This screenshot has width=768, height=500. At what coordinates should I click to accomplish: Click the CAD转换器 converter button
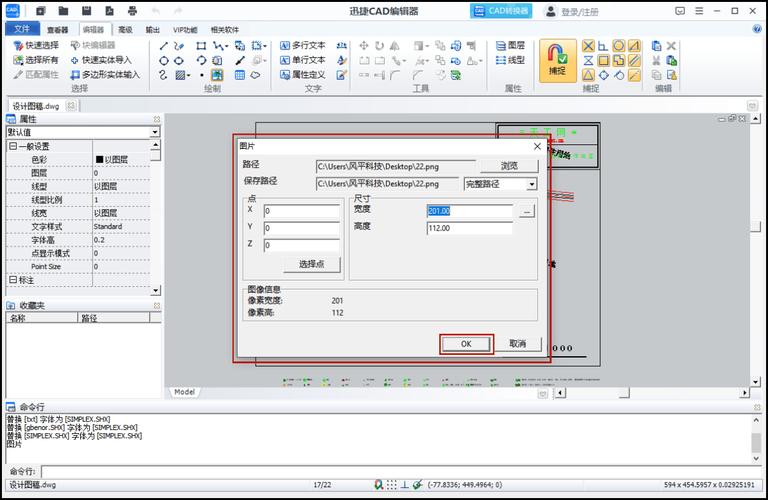click(502, 11)
